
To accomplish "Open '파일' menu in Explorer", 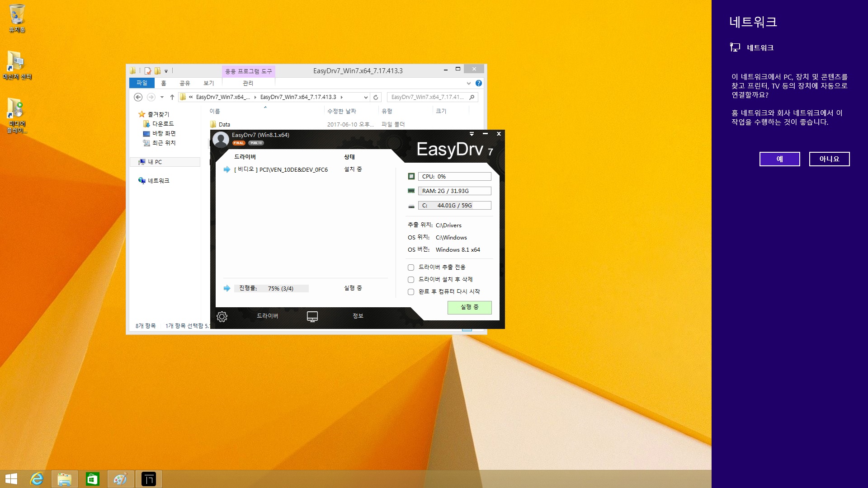I will point(142,83).
